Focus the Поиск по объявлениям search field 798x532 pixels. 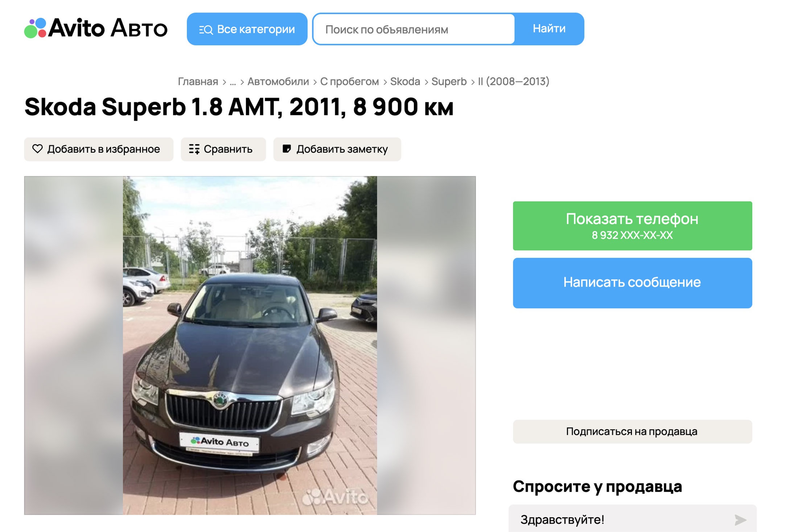pyautogui.click(x=414, y=29)
